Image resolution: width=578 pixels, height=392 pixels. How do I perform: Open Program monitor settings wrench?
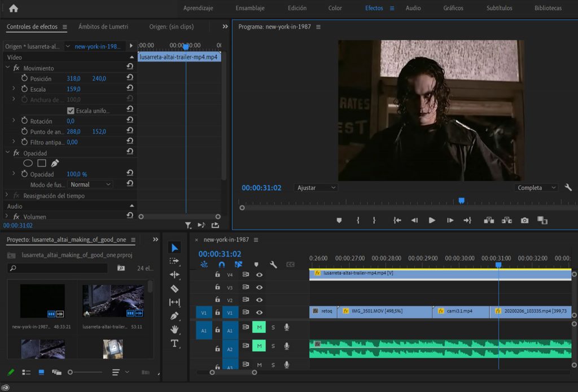568,187
